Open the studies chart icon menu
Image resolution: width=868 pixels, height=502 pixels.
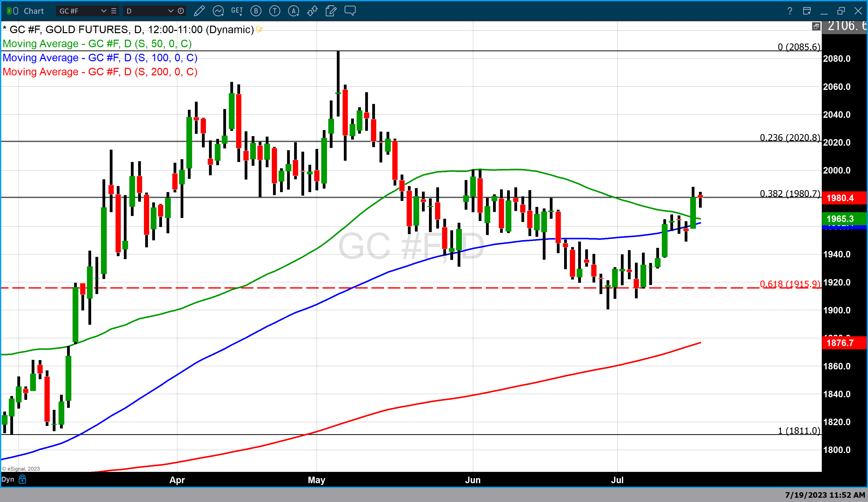[218, 11]
